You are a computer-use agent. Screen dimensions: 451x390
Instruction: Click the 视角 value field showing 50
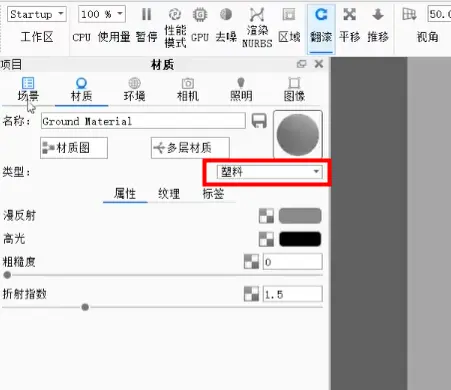click(x=439, y=14)
